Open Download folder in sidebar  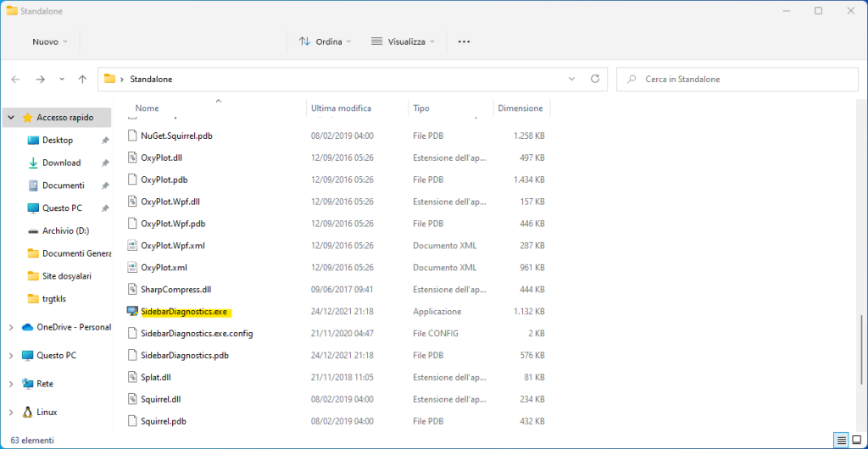(x=61, y=163)
